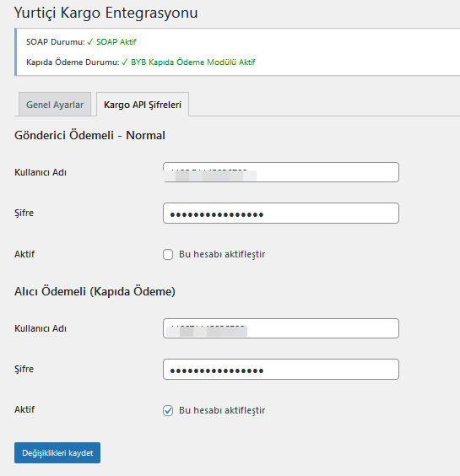Screen dimensions: 460x476
Task: Select the Kargo API Şifreleri tab
Action: pyautogui.click(x=143, y=105)
